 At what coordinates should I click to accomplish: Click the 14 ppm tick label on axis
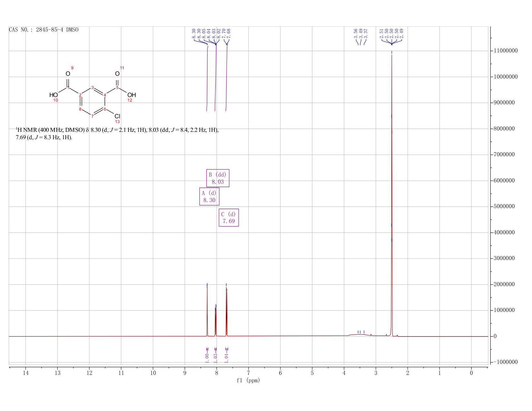coord(26,373)
